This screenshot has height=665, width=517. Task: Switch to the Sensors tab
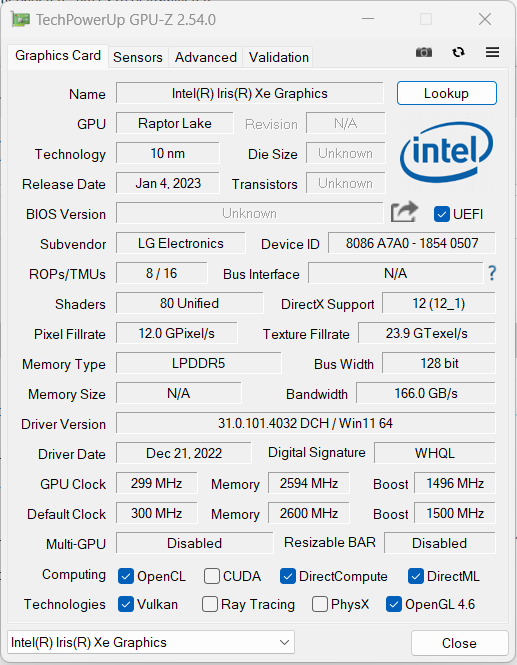(138, 57)
